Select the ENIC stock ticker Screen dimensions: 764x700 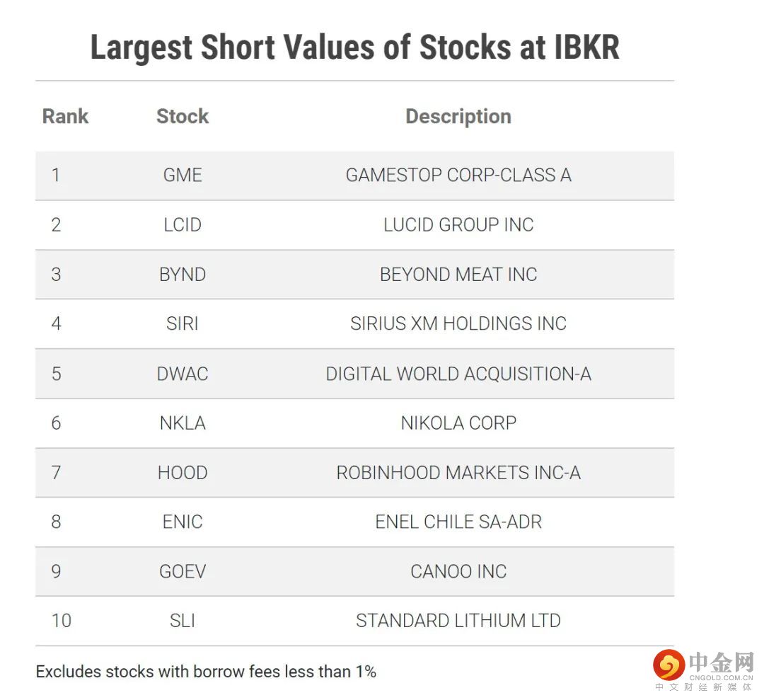(183, 522)
